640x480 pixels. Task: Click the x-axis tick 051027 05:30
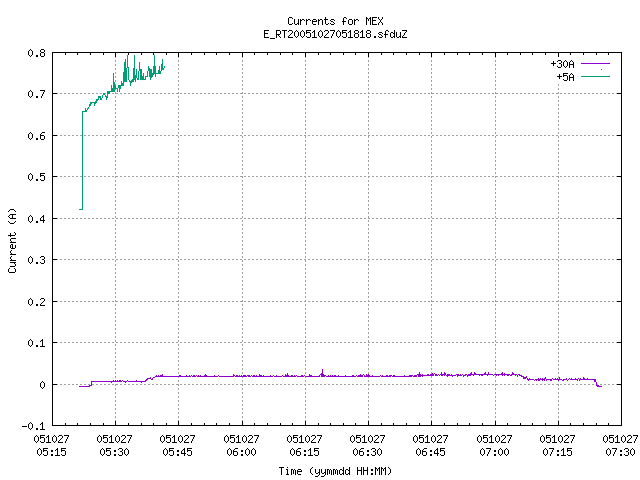coord(114,445)
